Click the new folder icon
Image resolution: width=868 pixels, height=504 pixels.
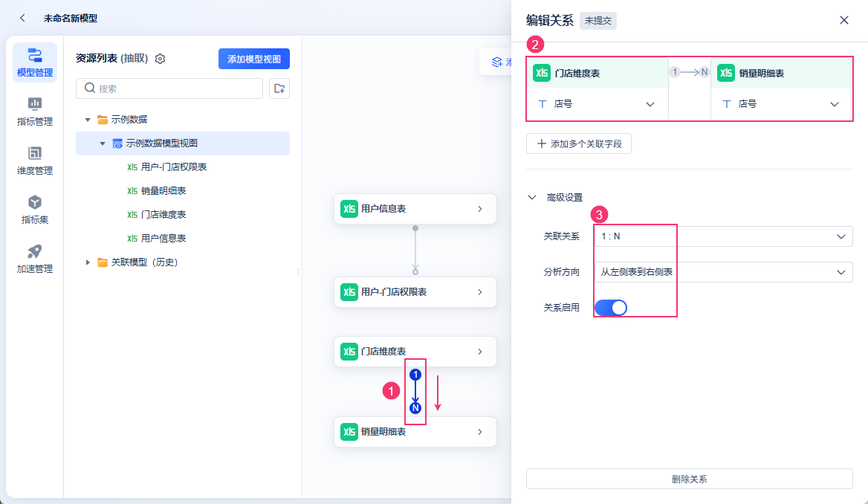pos(279,88)
